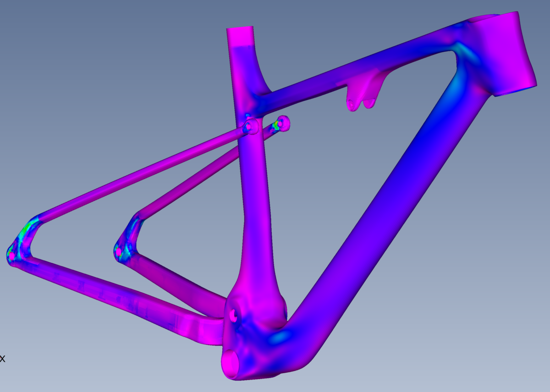Select the near-side seat stay pivot lug
This screenshot has width=550, height=392.
pyautogui.click(x=251, y=125)
